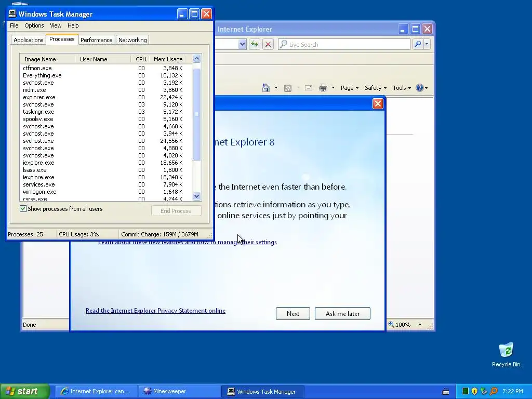The image size is (532, 399).
Task: Click the zoom magnifier icon in IE status bar
Action: [392, 324]
